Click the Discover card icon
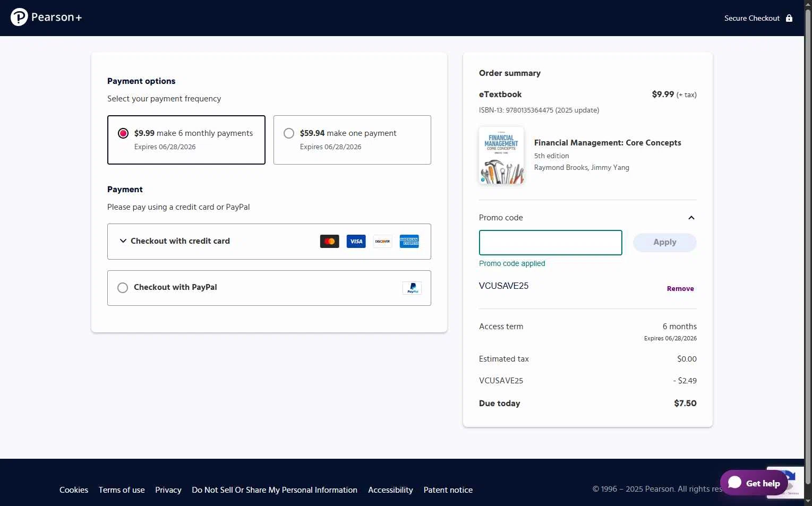The image size is (812, 506). 383,242
